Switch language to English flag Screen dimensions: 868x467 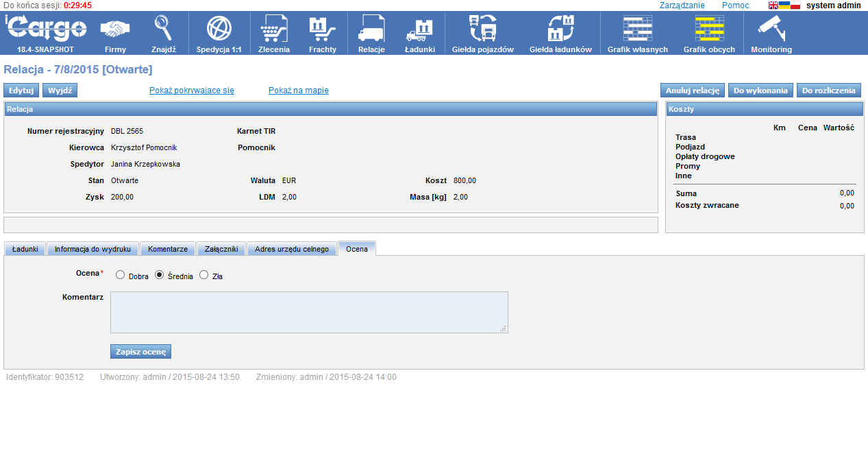(773, 5)
